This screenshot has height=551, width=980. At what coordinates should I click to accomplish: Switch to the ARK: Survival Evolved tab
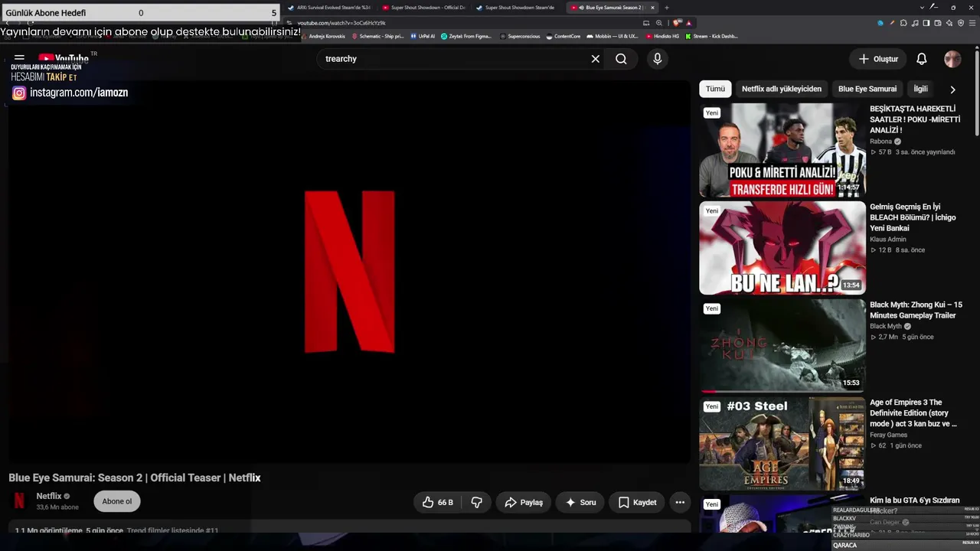329,8
